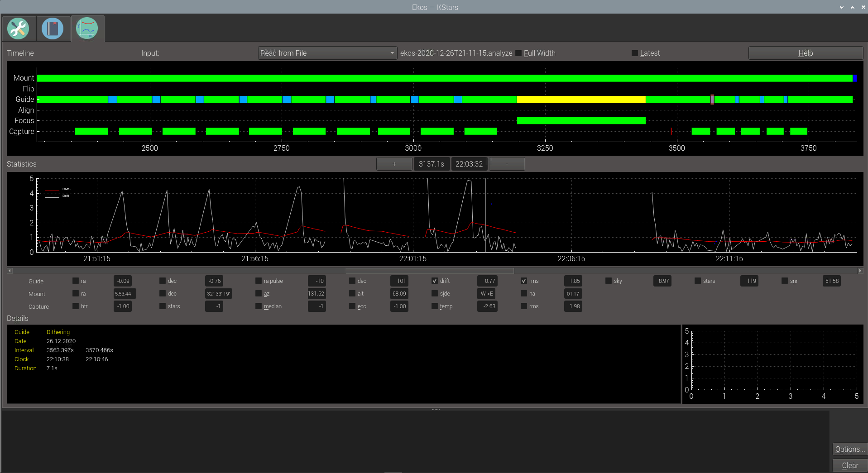Open the Analyze tab with chart icon

87,29
